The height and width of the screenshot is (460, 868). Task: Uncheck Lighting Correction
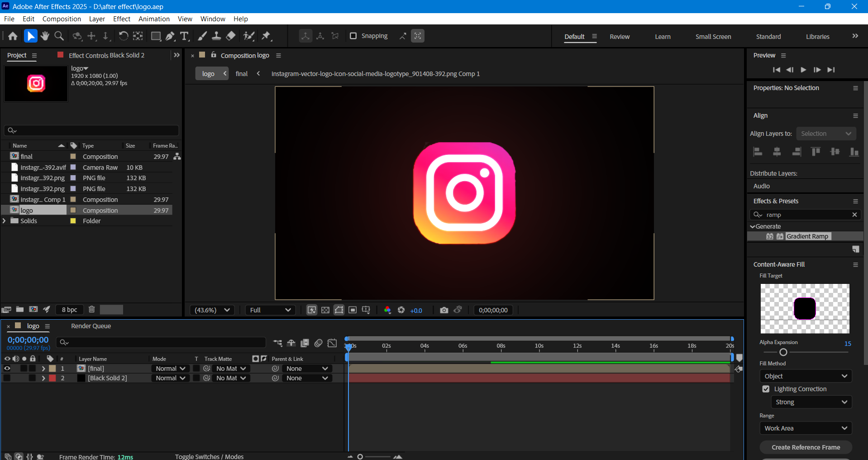(766, 389)
